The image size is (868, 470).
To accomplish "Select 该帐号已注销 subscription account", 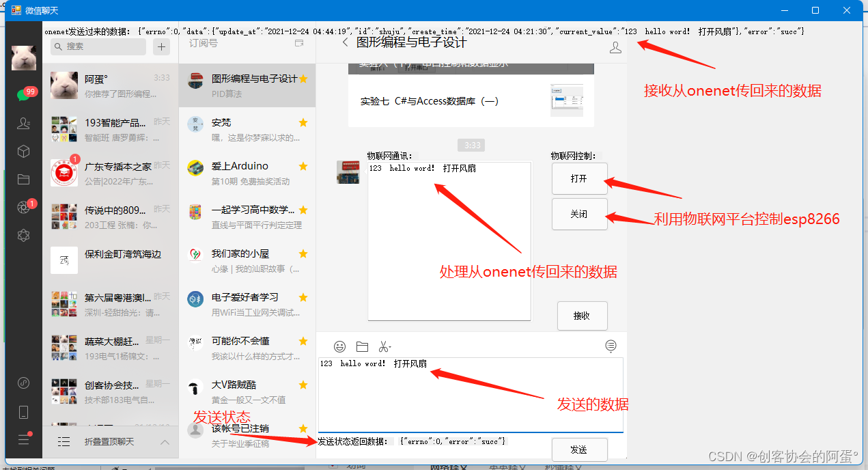I will pyautogui.click(x=247, y=435).
